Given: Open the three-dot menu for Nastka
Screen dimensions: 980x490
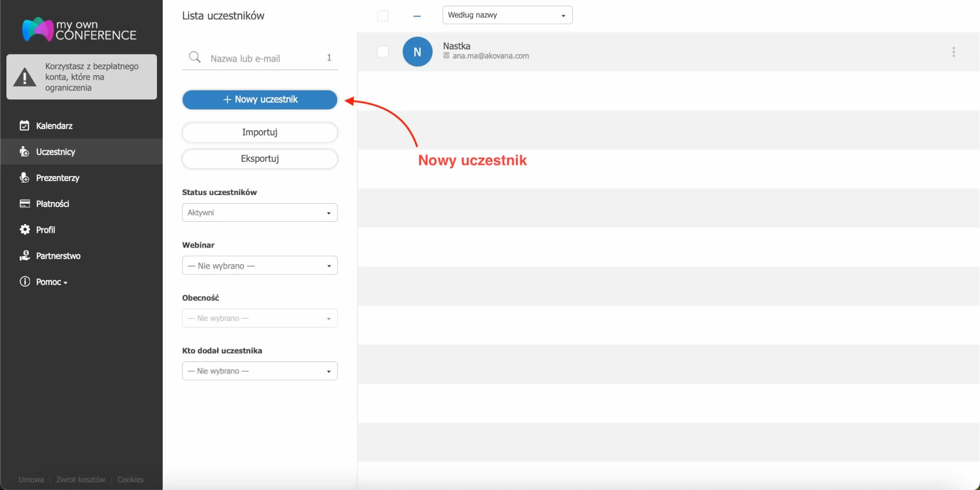Looking at the screenshot, I should click(x=953, y=52).
